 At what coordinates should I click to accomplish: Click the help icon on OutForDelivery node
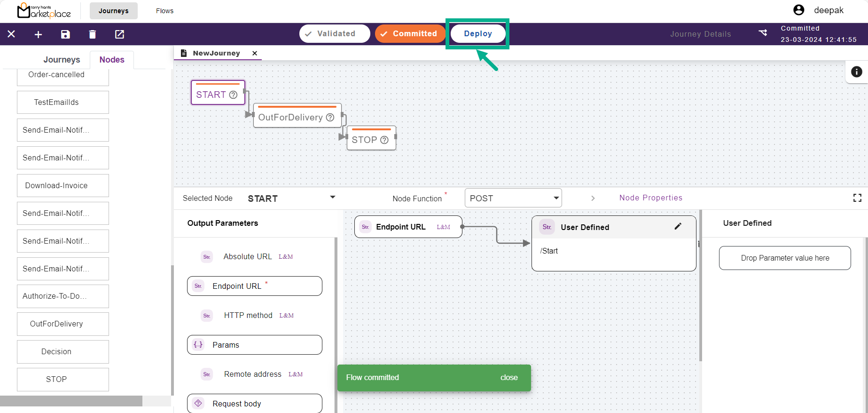[330, 118]
